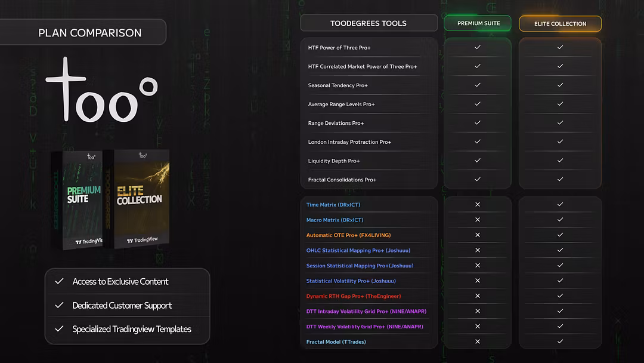Click the Access to Exclusive Content text

[120, 282]
